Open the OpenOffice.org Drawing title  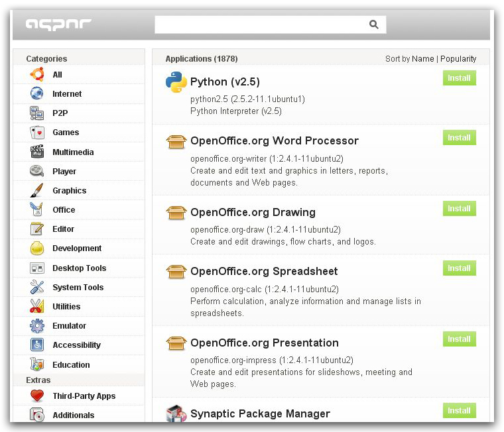[x=253, y=212]
